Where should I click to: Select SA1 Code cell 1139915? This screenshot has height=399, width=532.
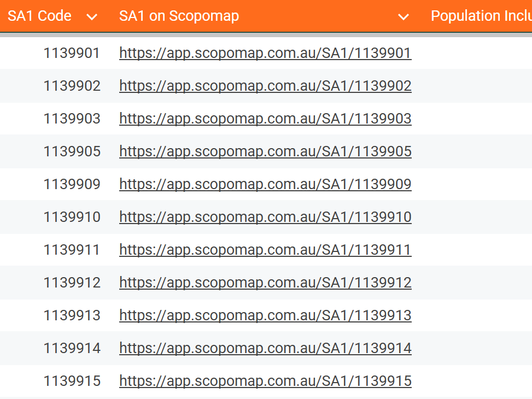click(x=72, y=381)
